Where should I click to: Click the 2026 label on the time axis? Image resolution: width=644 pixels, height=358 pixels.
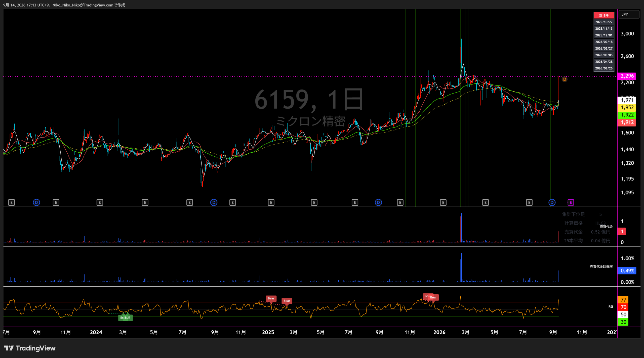[439, 332]
